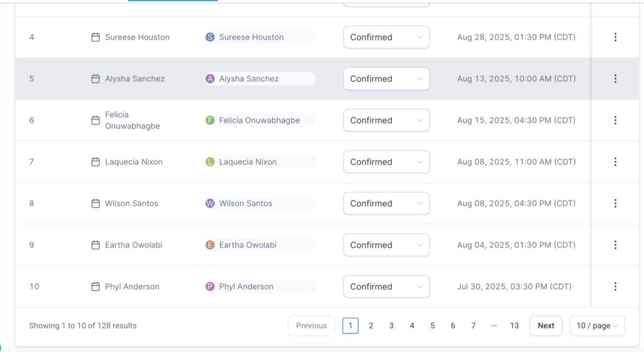Open row actions menu for Alysha Sanchez
The height and width of the screenshot is (352, 644).
coord(615,79)
